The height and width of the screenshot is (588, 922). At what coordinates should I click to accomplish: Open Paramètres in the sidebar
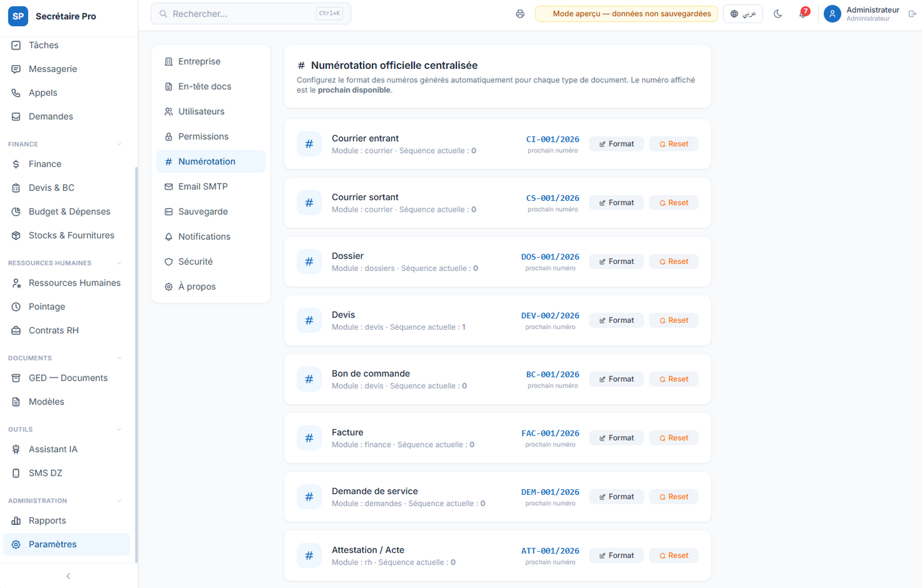(x=66, y=544)
